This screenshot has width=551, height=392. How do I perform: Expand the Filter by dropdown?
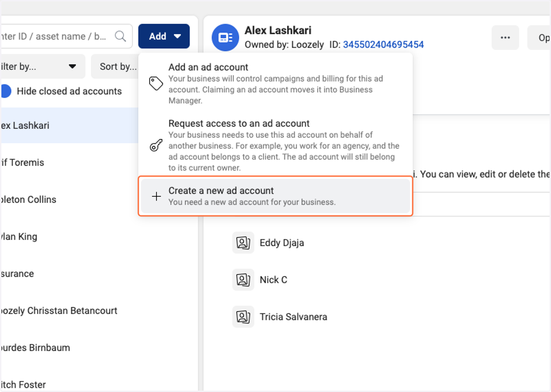42,67
